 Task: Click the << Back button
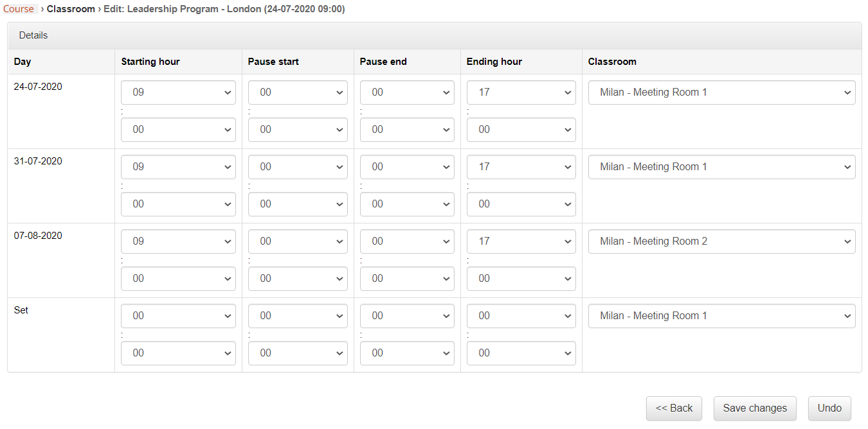(x=674, y=408)
